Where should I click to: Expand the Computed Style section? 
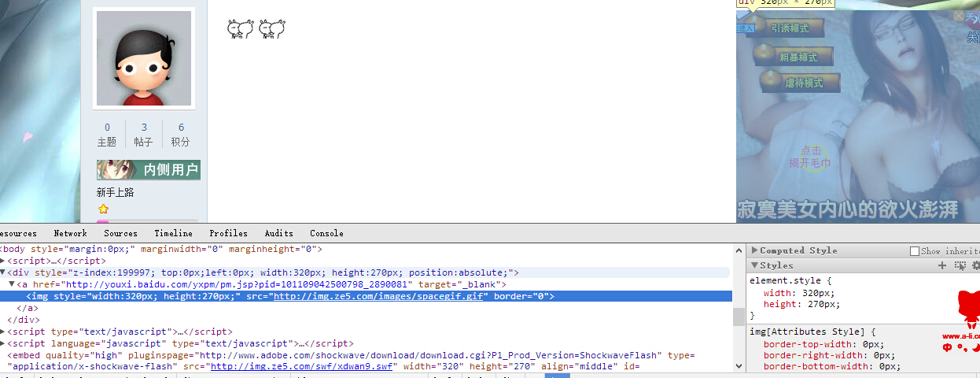754,250
